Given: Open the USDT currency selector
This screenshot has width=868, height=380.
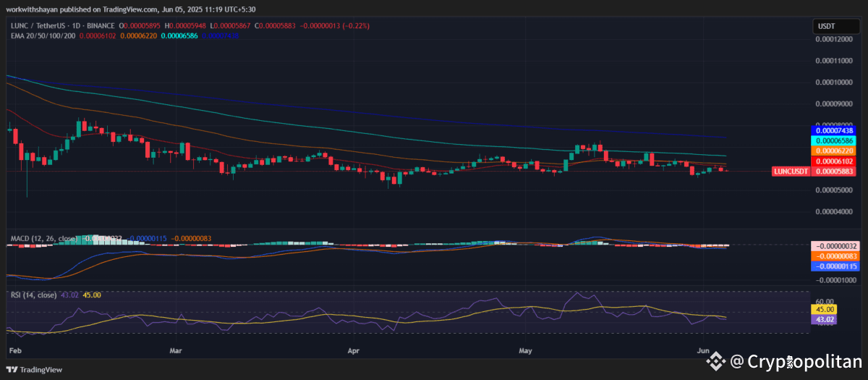Looking at the screenshot, I should pos(825,27).
